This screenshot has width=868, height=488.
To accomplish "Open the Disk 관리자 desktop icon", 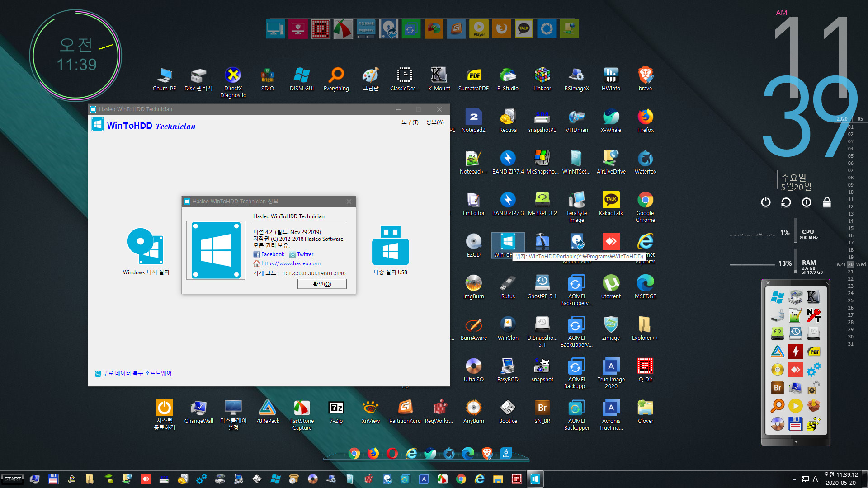I will pyautogui.click(x=198, y=79).
